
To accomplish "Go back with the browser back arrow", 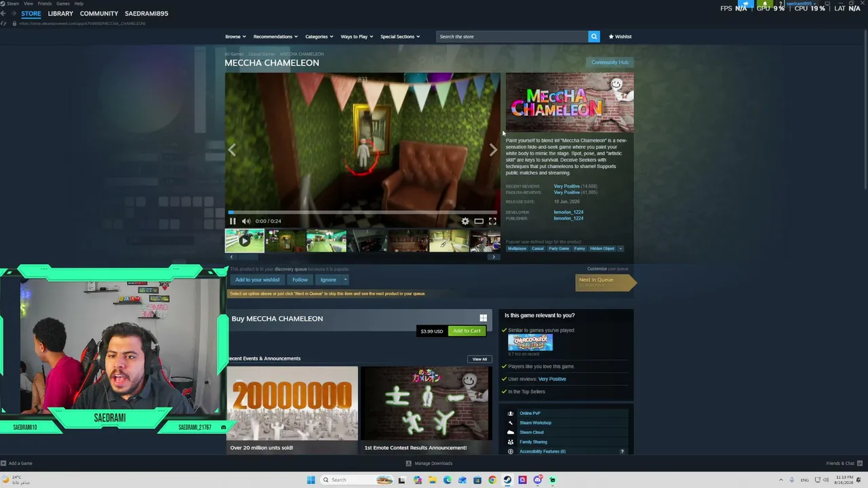I will coord(3,14).
